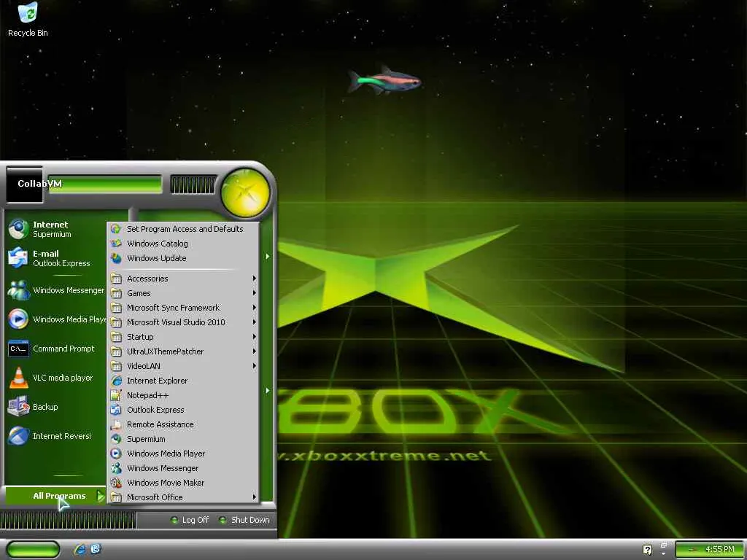Open Windows Catalog entry
747x560 pixels.
point(183,244)
